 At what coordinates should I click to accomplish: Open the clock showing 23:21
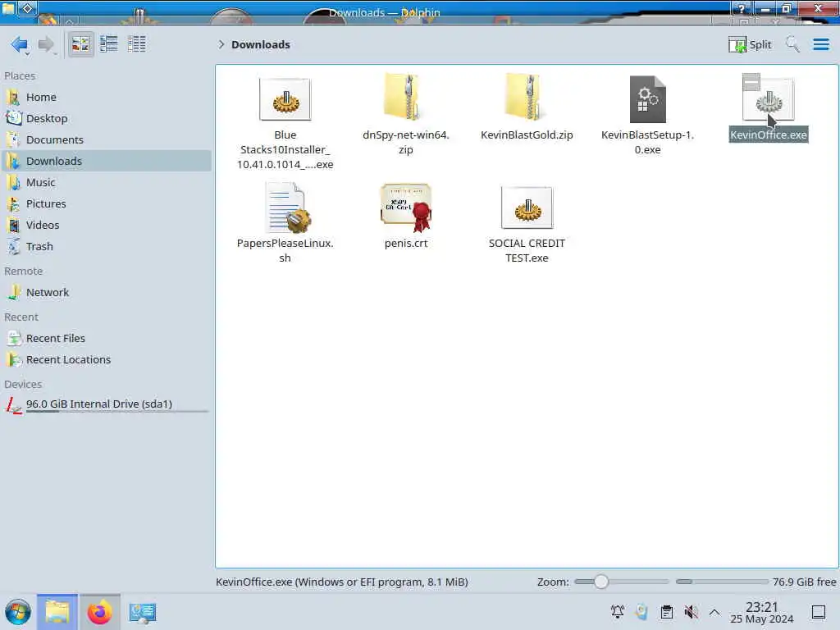(762, 612)
